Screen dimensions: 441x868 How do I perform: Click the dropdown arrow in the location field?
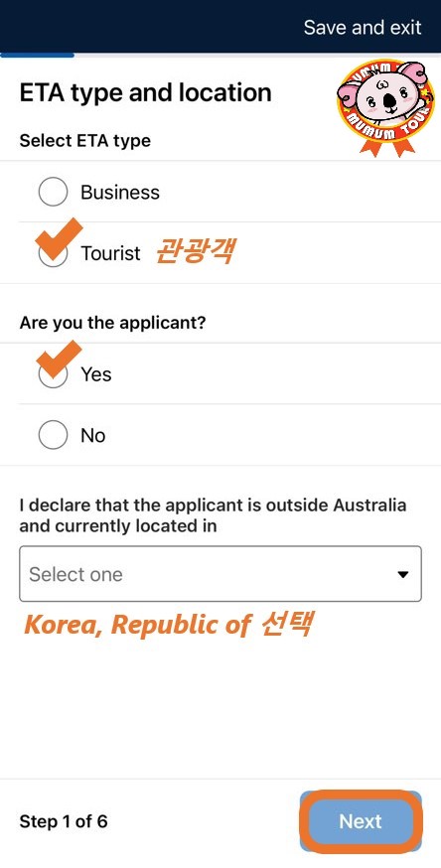403,575
